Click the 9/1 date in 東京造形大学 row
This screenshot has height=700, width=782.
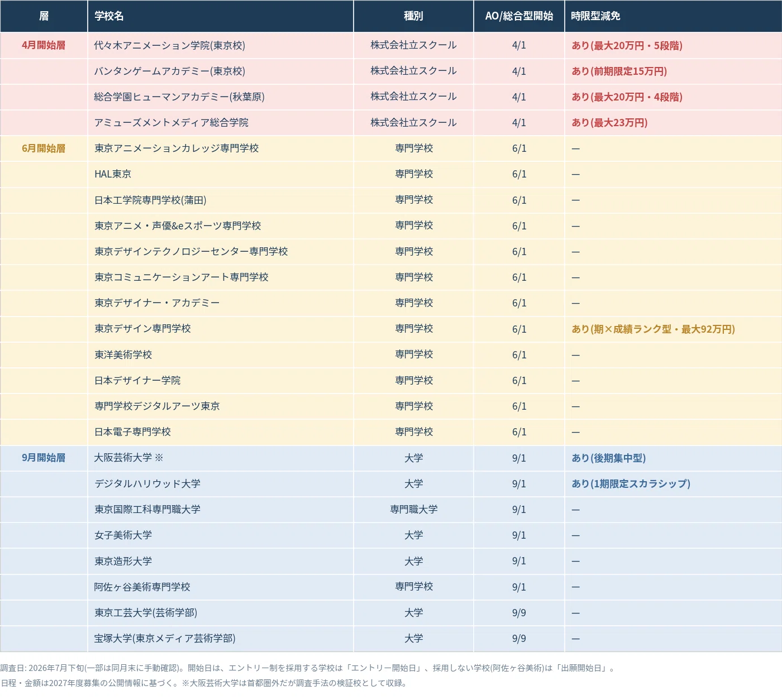coord(519,561)
